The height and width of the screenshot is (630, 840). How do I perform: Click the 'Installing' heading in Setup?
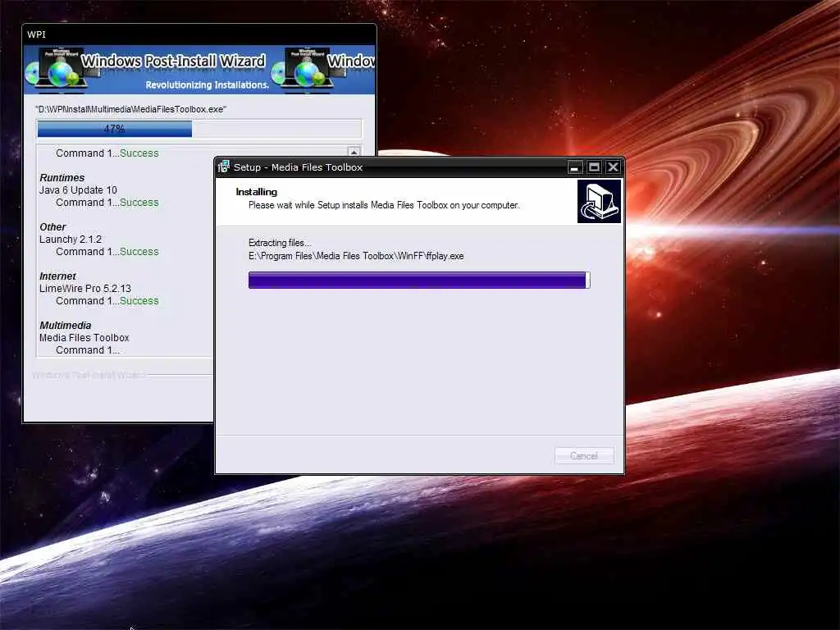(257, 192)
